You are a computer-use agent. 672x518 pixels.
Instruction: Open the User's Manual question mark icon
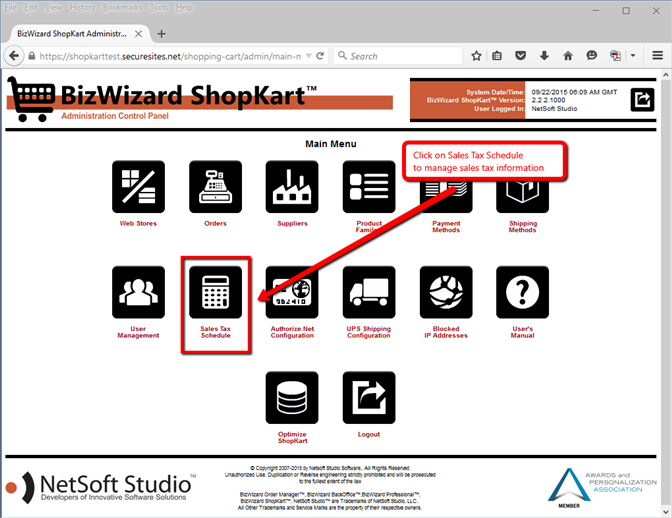coord(522,292)
